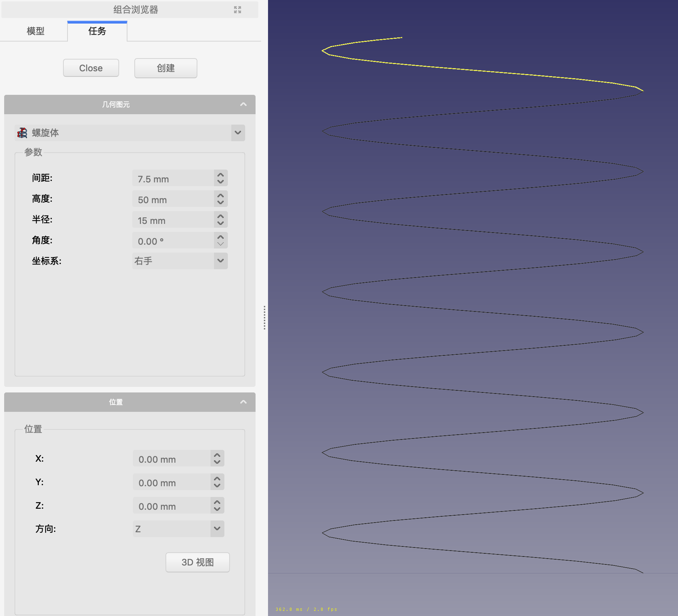Click the helix icon in primitive selector
The height and width of the screenshot is (616, 678).
tap(23, 133)
